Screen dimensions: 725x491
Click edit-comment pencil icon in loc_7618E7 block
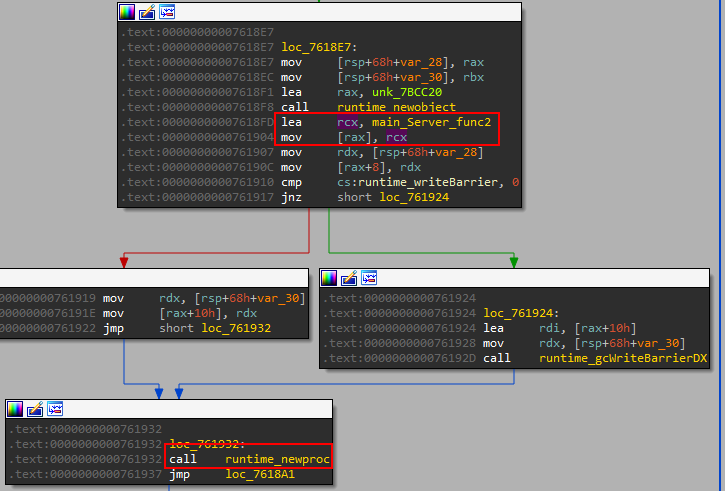(147, 12)
